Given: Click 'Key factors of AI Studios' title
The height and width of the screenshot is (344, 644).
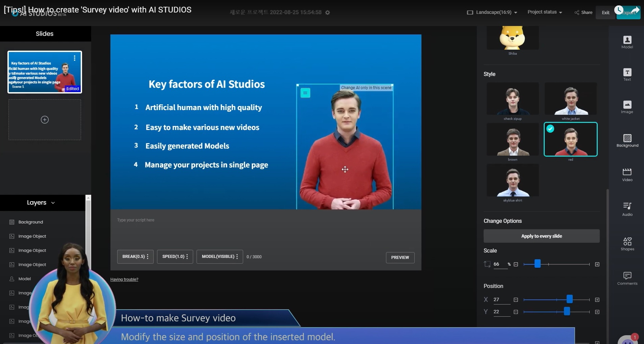Looking at the screenshot, I should (x=207, y=84).
